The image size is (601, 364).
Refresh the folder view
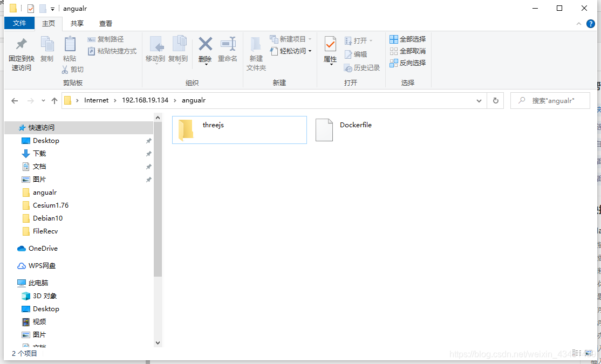click(495, 100)
